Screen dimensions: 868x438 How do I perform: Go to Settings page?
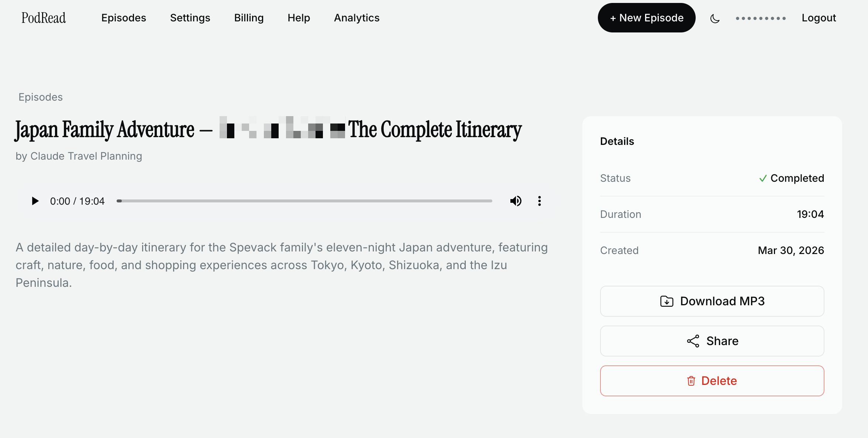190,18
